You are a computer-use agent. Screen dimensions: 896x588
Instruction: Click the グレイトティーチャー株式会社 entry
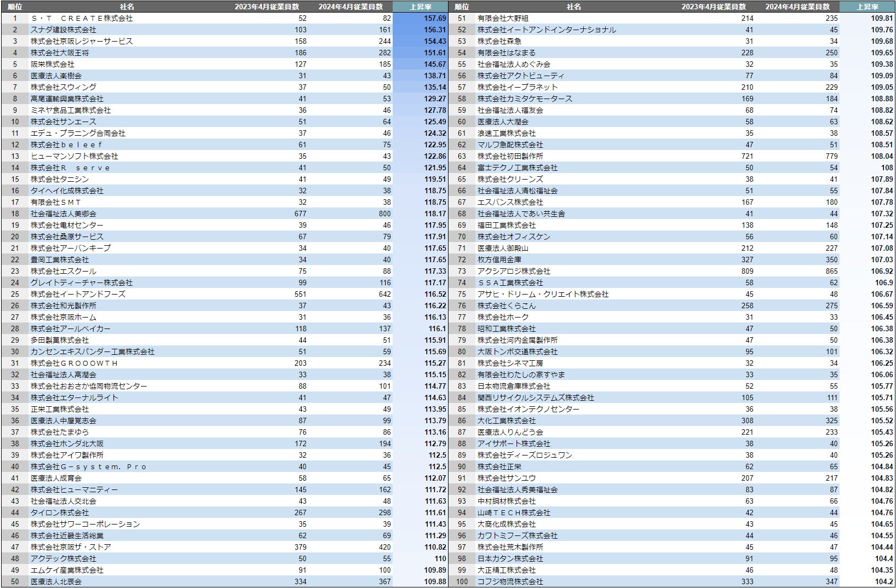82,283
